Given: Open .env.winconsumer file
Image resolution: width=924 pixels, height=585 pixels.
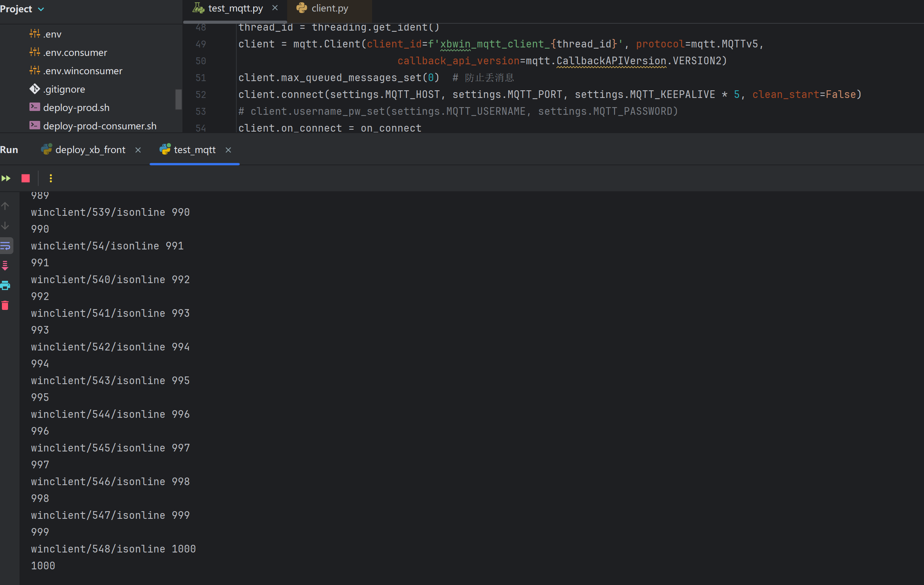Looking at the screenshot, I should [x=83, y=71].
